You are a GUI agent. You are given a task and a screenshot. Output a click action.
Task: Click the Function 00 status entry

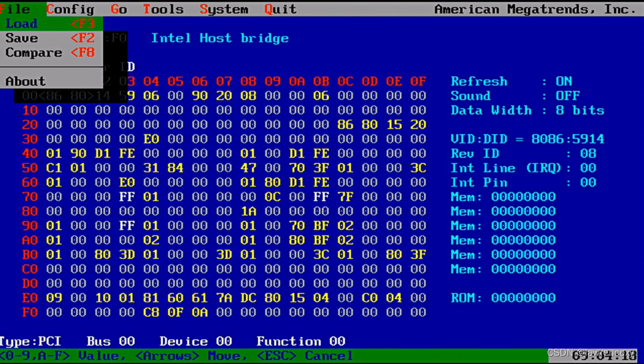[301, 341]
